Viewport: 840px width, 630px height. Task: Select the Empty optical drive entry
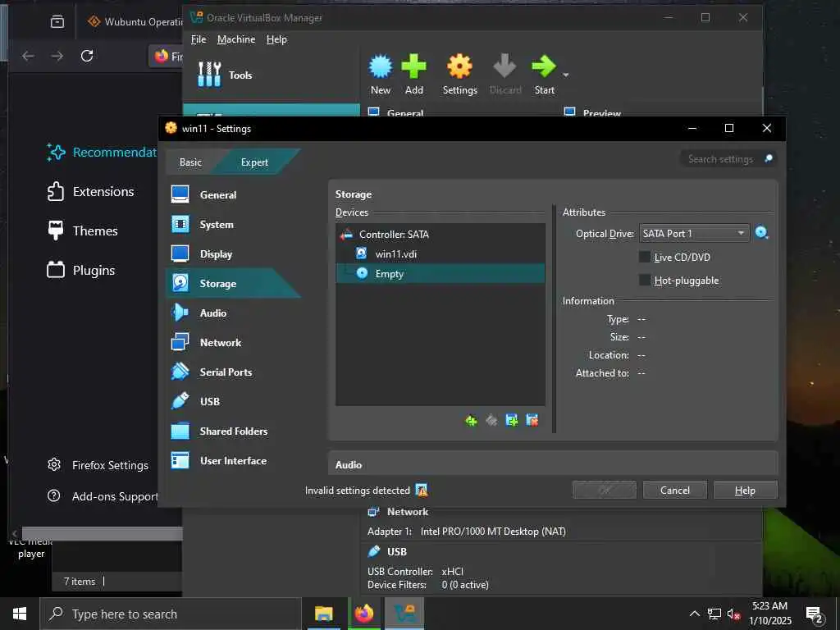point(441,274)
